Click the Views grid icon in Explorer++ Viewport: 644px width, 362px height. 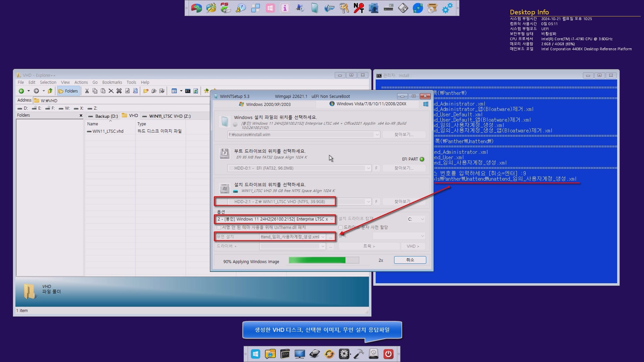174,91
